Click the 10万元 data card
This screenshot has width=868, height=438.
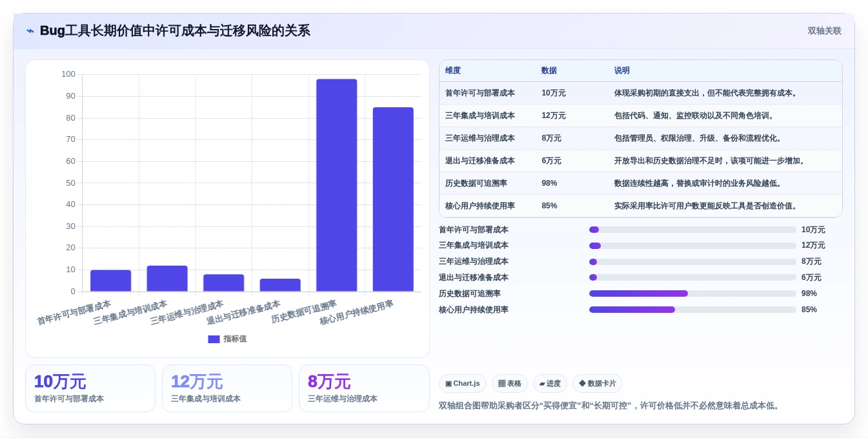point(90,388)
